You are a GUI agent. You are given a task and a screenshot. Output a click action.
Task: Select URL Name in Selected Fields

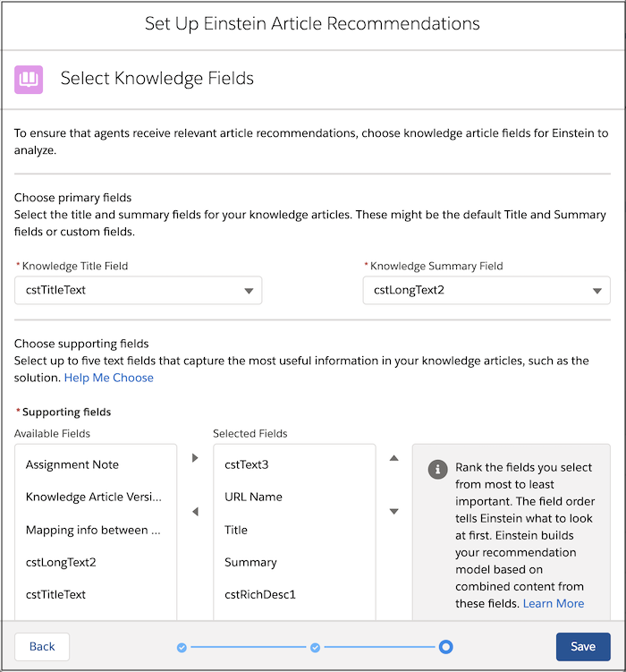click(294, 497)
